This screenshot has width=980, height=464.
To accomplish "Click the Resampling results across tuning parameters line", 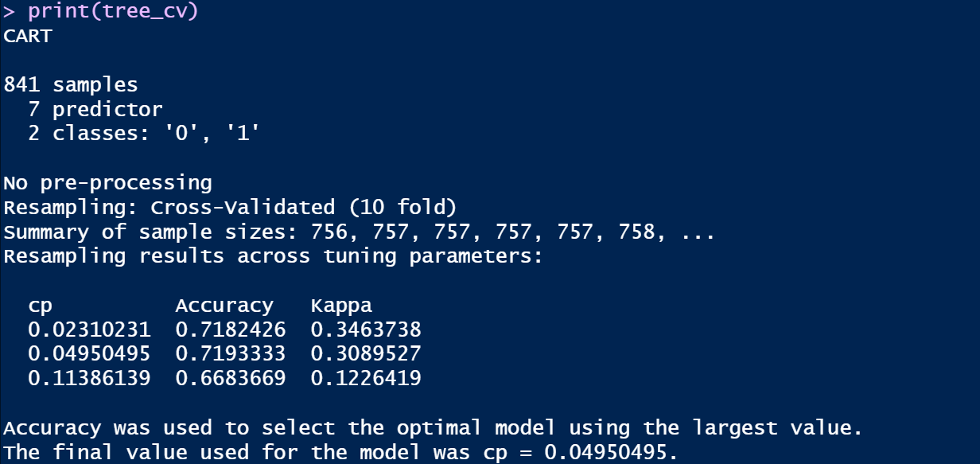I will [x=273, y=256].
